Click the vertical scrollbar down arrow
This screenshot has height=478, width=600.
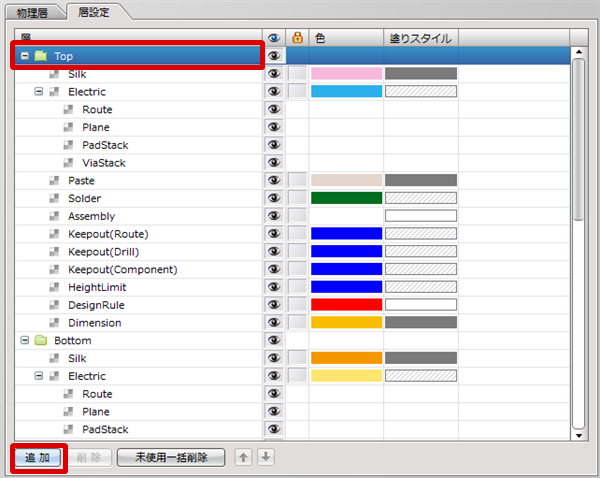point(578,435)
